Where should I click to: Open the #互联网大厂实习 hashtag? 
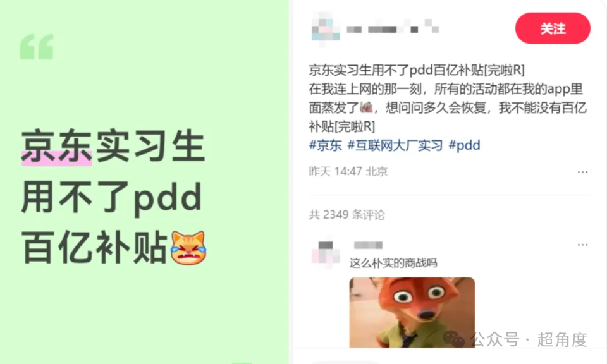395,145
